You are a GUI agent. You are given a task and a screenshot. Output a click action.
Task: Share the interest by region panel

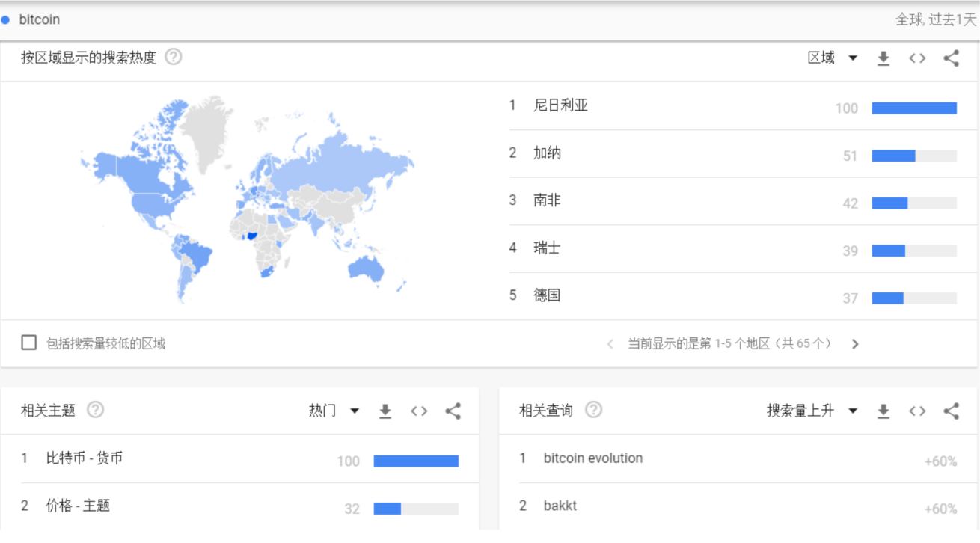(x=951, y=58)
